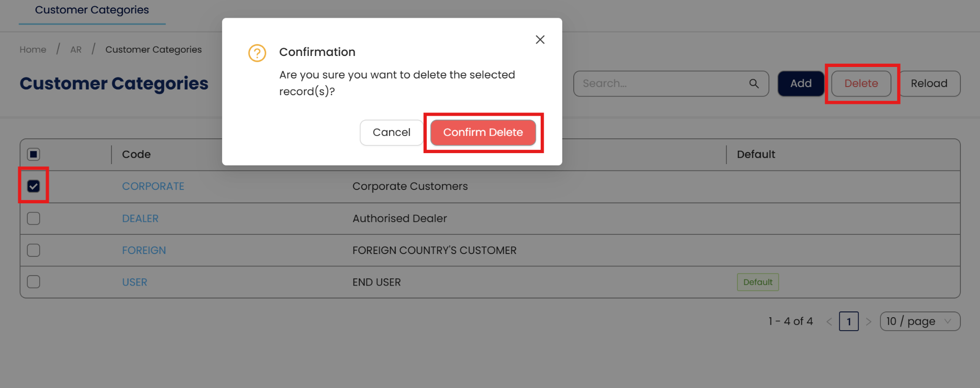Reload the categories list

(x=929, y=84)
